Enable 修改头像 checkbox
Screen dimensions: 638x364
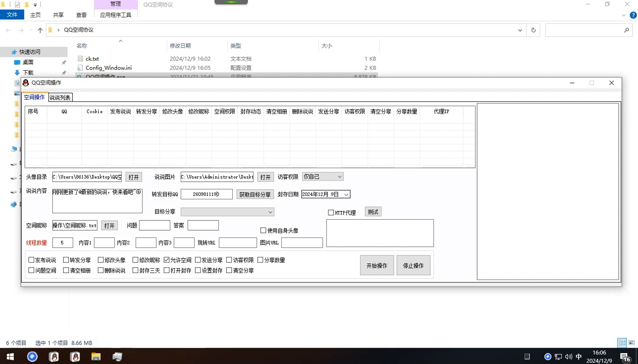tap(100, 260)
